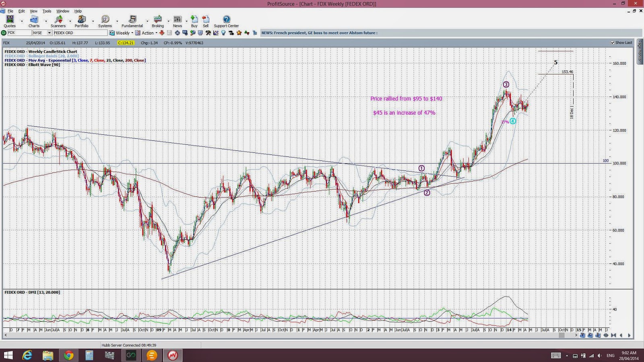Screen dimensions: 644x362
Task: Click the compress-chart bowtie icon
Action: click(613, 335)
